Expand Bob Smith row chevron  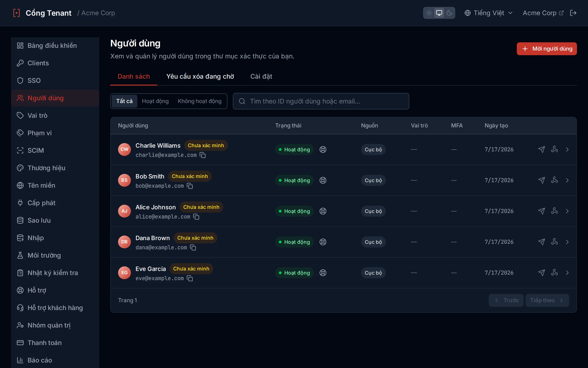pyautogui.click(x=567, y=180)
